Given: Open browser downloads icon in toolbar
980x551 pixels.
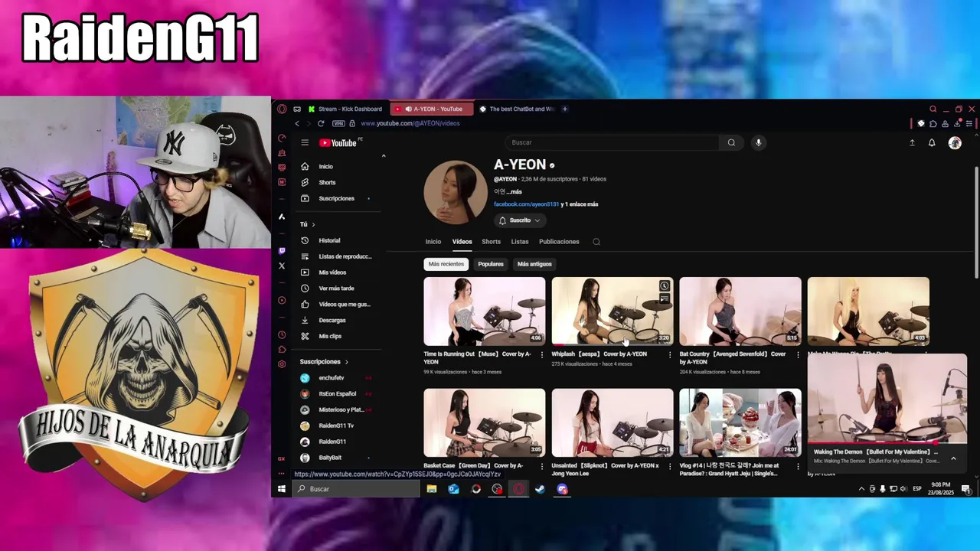Looking at the screenshot, I should [958, 123].
